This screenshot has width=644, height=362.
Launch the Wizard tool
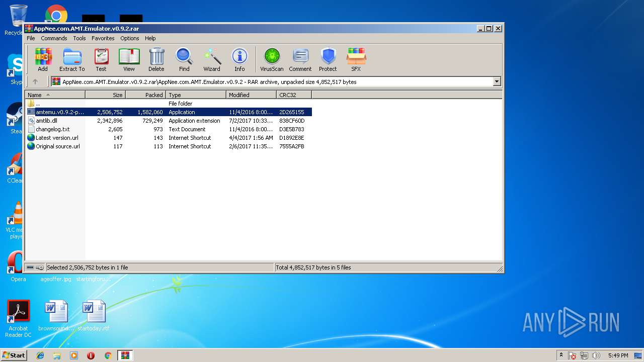point(212,60)
